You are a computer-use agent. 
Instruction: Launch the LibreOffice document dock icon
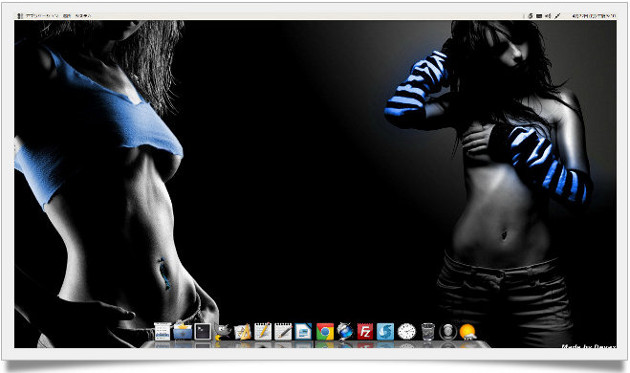[x=303, y=332]
